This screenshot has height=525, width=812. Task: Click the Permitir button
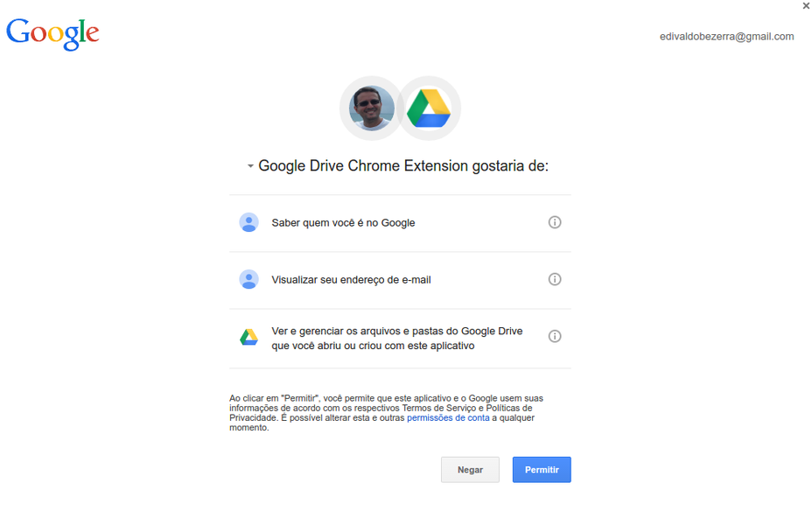click(542, 470)
